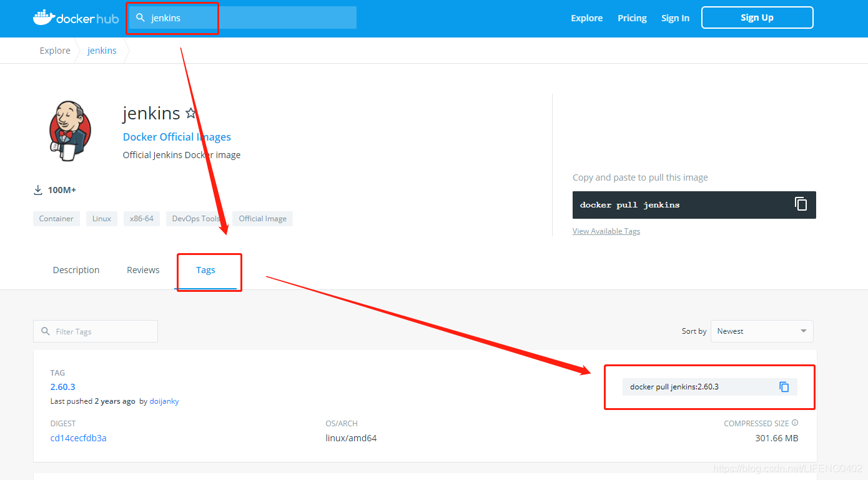Screen dimensions: 868x480
Task: Open the doijanky user profile link
Action: pos(164,401)
